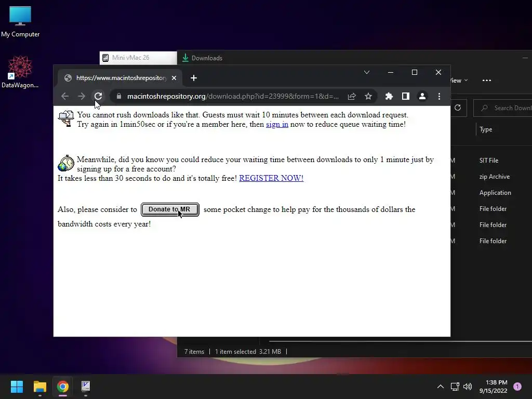532x399 pixels.
Task: Open Chrome three-dot menu
Action: [x=439, y=96]
